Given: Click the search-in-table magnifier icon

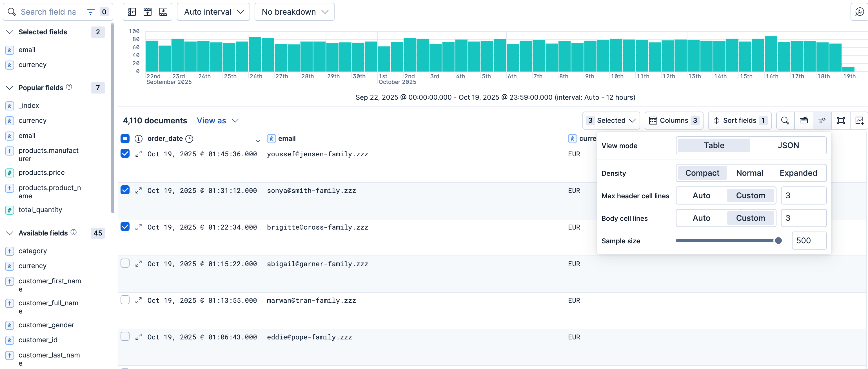Looking at the screenshot, I should tap(785, 121).
